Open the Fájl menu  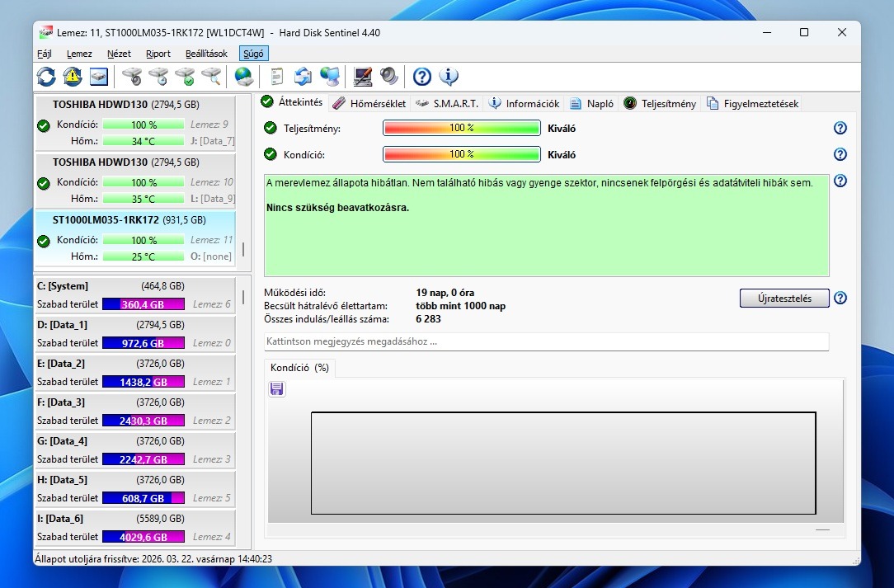point(45,54)
